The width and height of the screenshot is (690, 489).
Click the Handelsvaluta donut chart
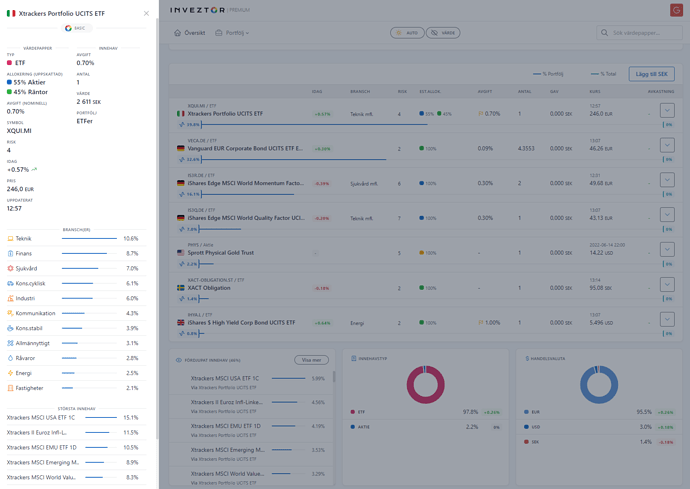pos(599,384)
